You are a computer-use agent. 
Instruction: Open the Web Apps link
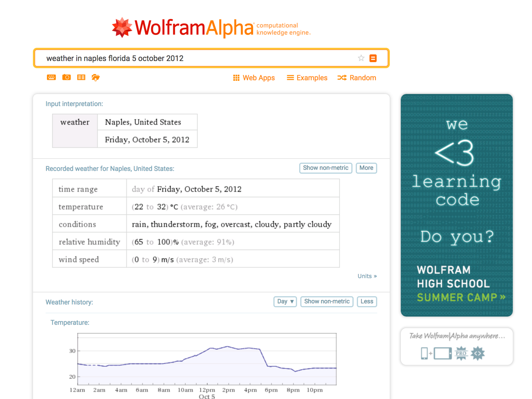[x=259, y=78]
